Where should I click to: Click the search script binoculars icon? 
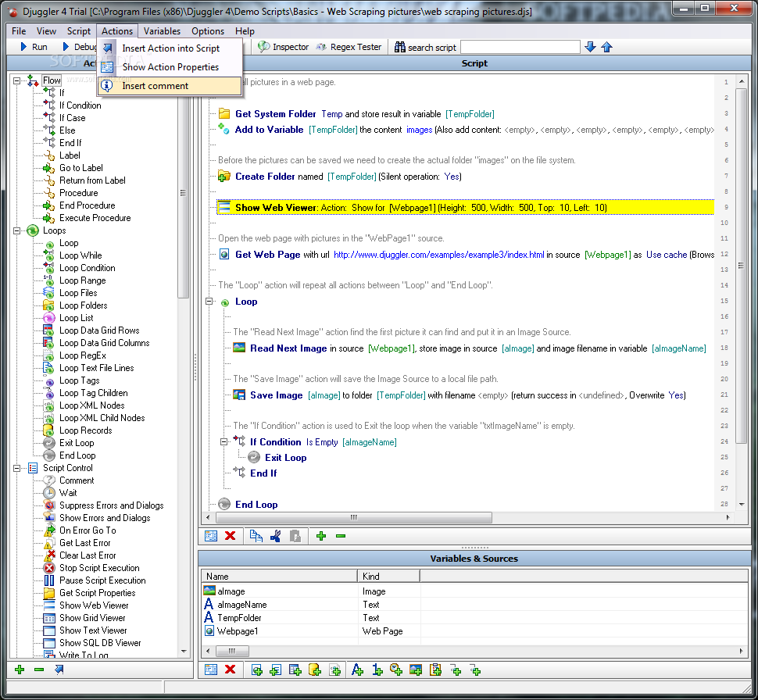[400, 47]
